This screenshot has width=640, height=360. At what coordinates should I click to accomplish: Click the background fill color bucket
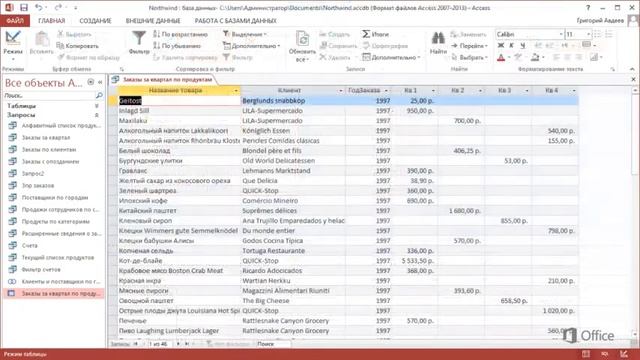pyautogui.click(x=535, y=58)
